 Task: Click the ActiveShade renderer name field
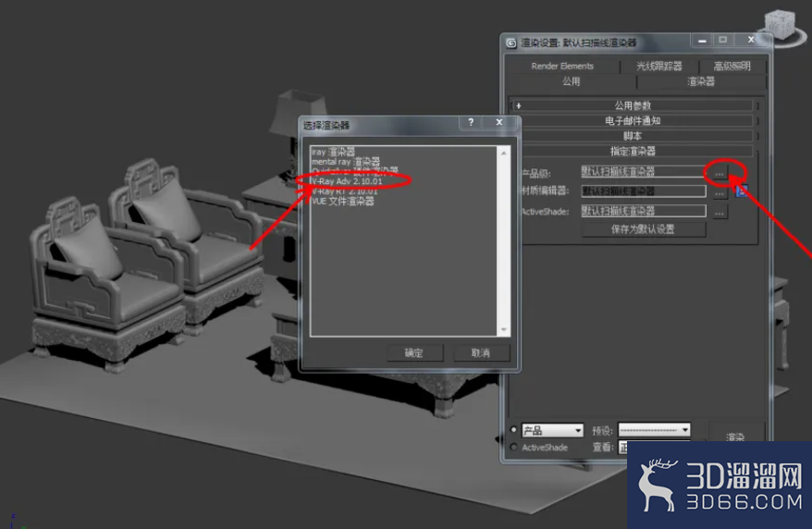pyautogui.click(x=643, y=211)
